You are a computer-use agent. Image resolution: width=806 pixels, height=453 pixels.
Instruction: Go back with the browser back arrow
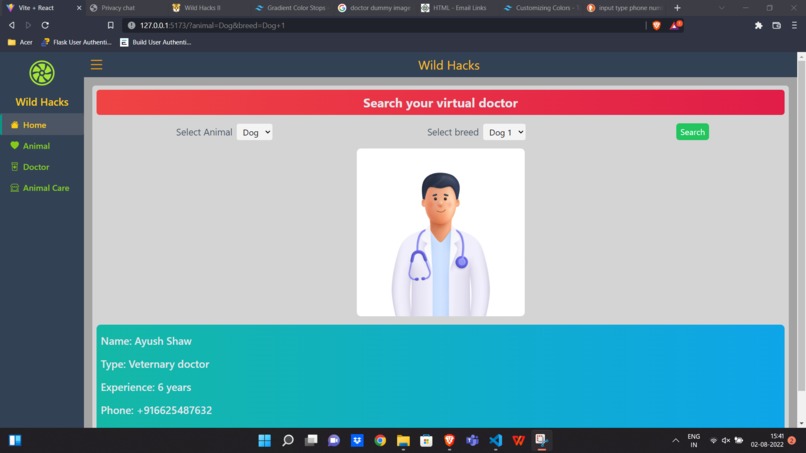click(11, 25)
